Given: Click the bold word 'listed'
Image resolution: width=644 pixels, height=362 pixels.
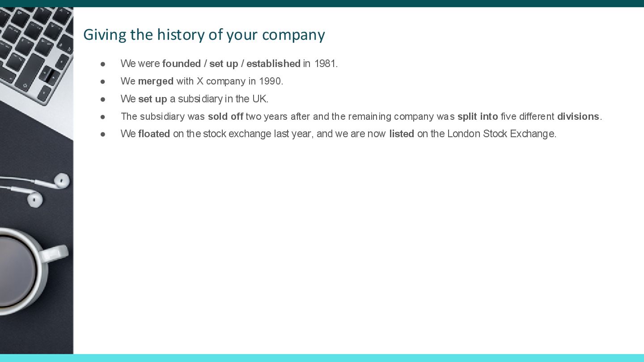Looking at the screenshot, I should coord(402,134).
